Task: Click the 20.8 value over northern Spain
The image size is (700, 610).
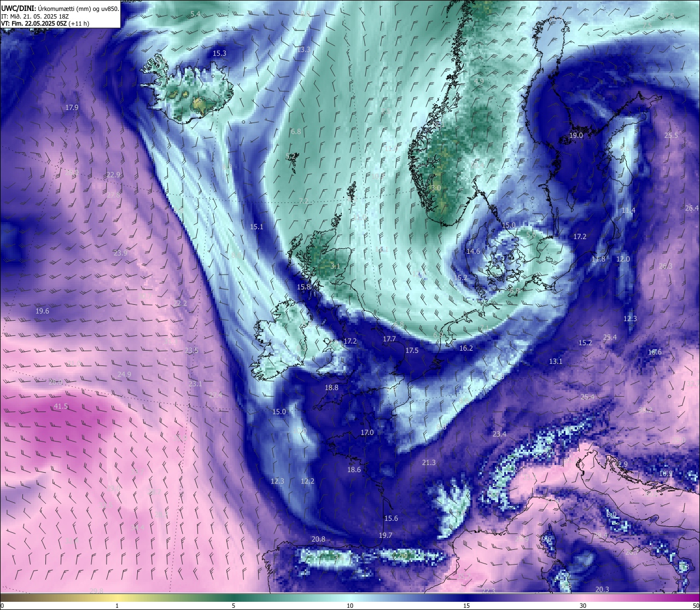Action: pos(318,539)
